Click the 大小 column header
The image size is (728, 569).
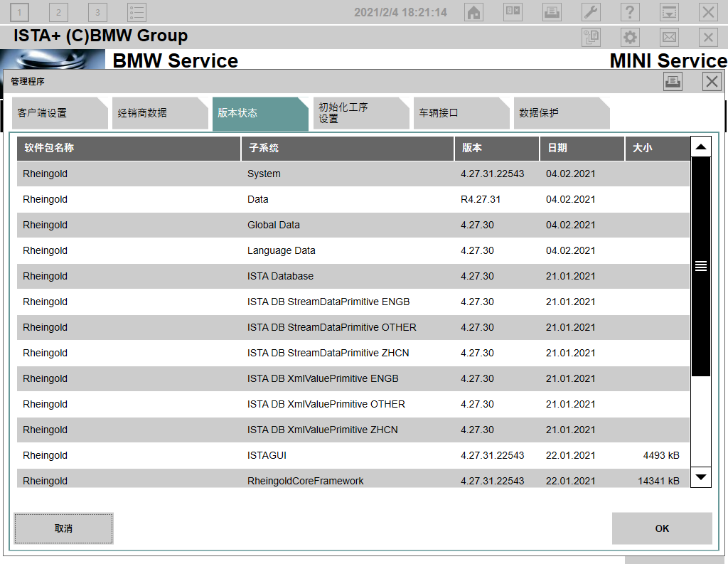tap(658, 148)
